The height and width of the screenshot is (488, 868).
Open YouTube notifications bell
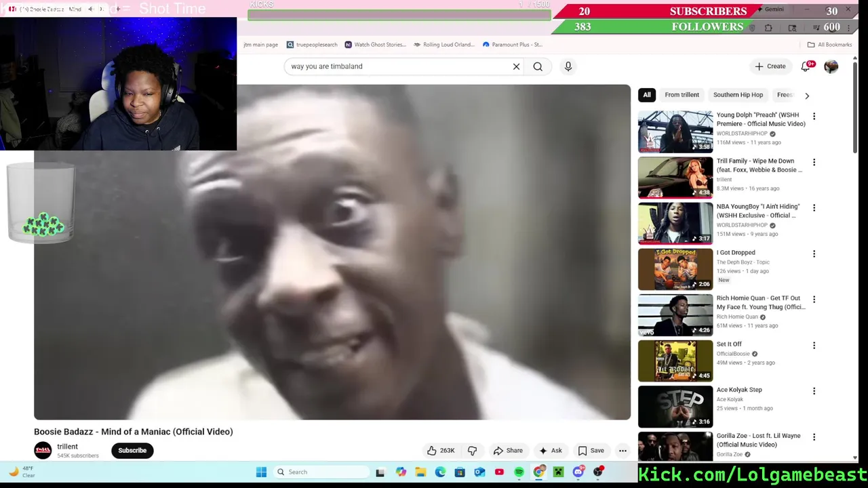806,66
